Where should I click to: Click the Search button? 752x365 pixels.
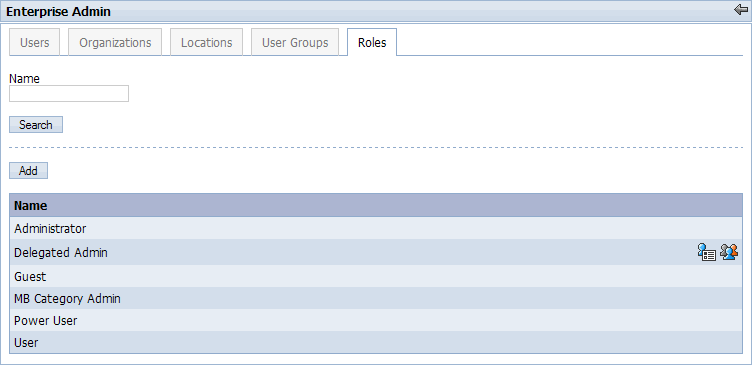[x=36, y=125]
